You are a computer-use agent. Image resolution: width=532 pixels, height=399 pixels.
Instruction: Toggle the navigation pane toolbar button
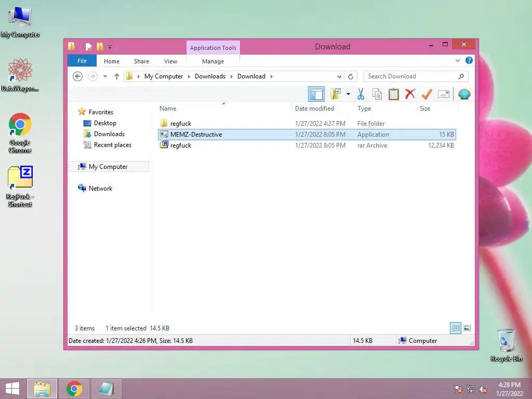click(316, 95)
